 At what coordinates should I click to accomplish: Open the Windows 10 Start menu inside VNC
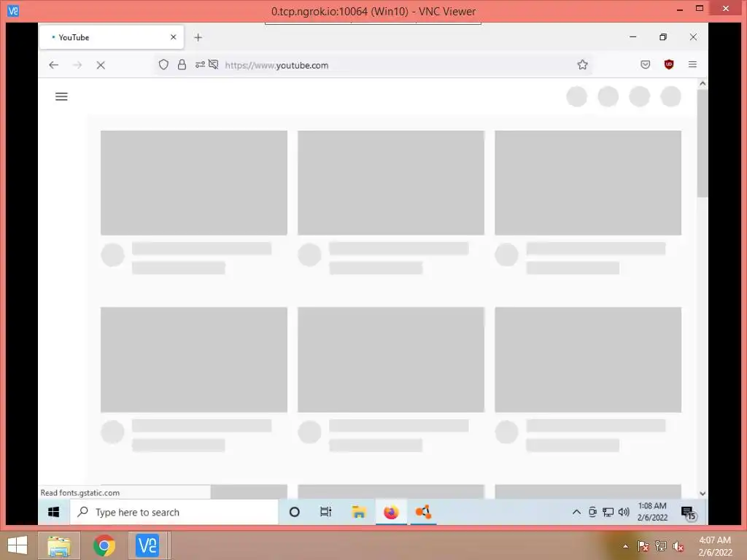tap(54, 512)
